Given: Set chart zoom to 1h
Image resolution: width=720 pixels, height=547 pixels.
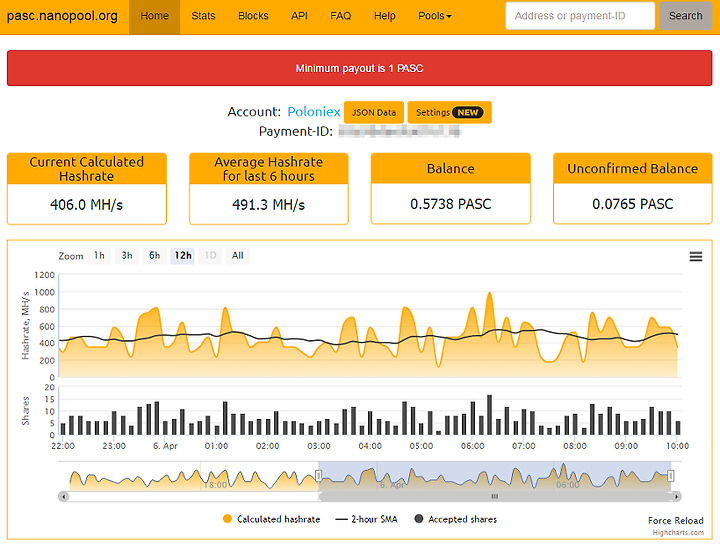Looking at the screenshot, I should click(99, 256).
